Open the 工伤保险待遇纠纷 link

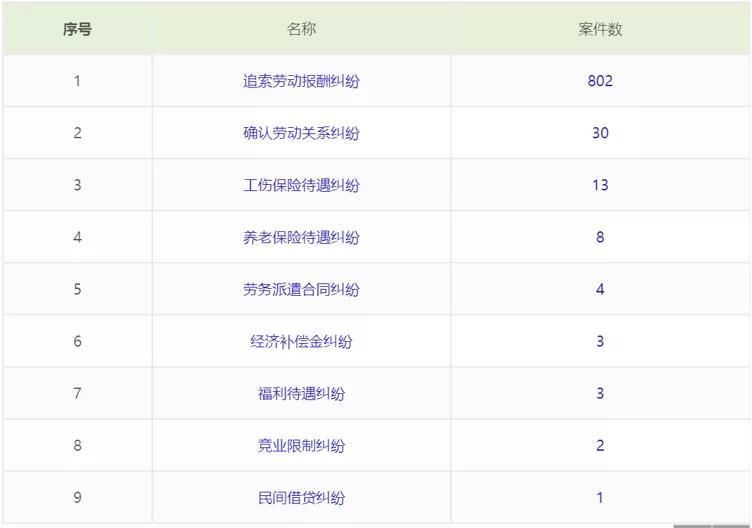(301, 185)
